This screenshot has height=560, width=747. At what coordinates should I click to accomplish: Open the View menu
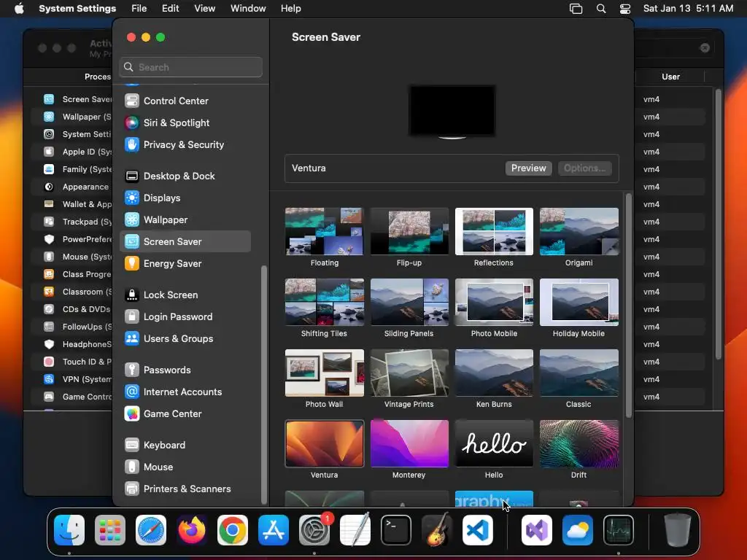click(204, 9)
